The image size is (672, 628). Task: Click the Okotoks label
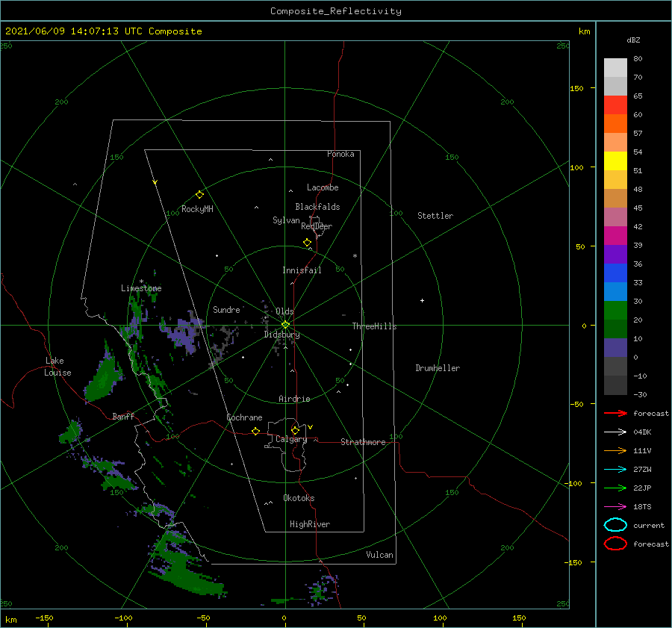[x=299, y=498]
